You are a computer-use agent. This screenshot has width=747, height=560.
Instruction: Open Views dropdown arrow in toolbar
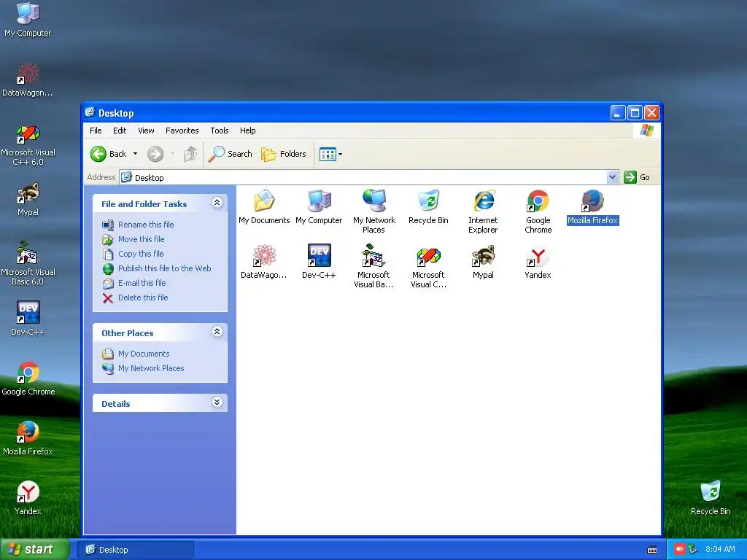tap(340, 155)
